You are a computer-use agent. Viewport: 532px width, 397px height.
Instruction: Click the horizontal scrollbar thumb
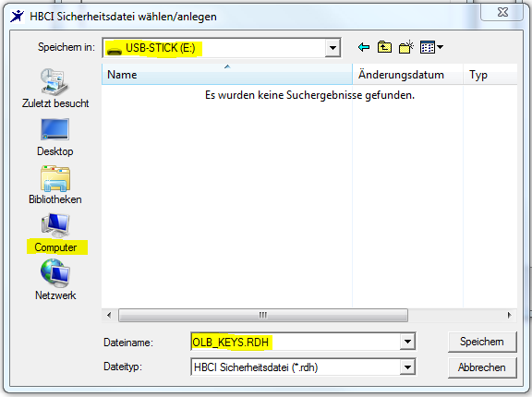[263, 316]
